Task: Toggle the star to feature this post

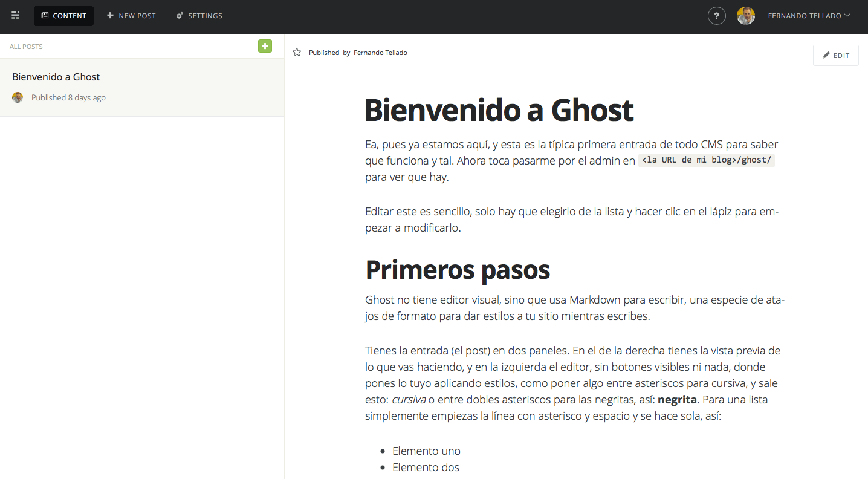Action: click(x=297, y=53)
